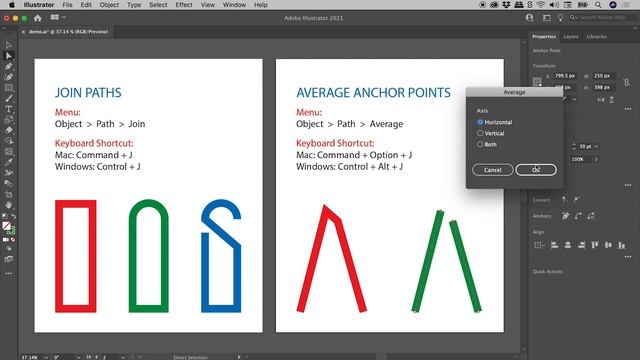Remove selected anchor points icon
Image resolution: width=640 pixels, height=360 pixels.
tap(565, 216)
